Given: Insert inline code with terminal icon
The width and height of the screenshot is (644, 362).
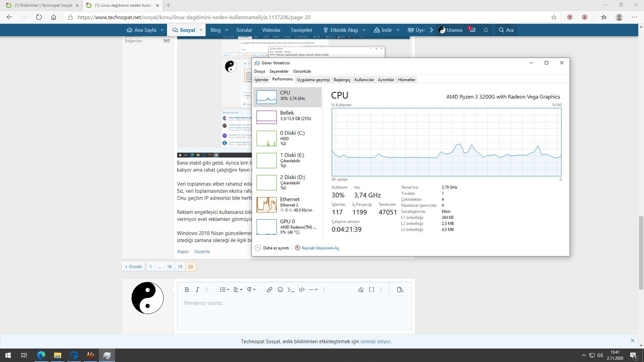Looking at the screenshot, I should pyautogui.click(x=291, y=290).
